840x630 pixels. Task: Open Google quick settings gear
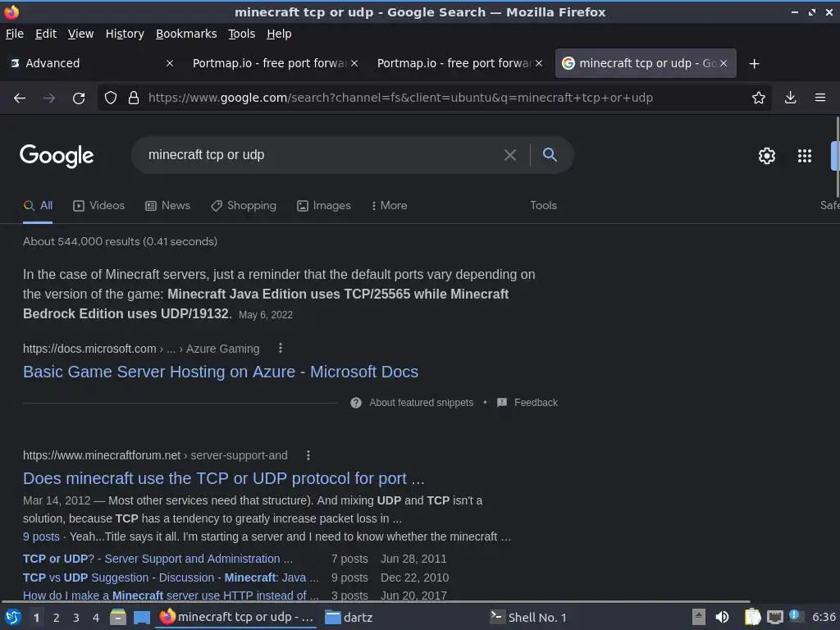coord(767,155)
